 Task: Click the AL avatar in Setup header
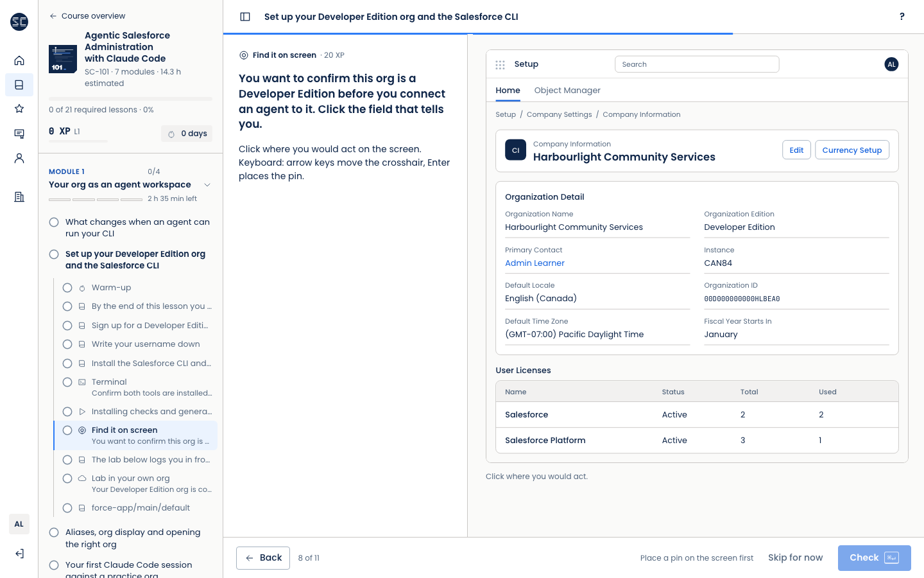pyautogui.click(x=891, y=64)
